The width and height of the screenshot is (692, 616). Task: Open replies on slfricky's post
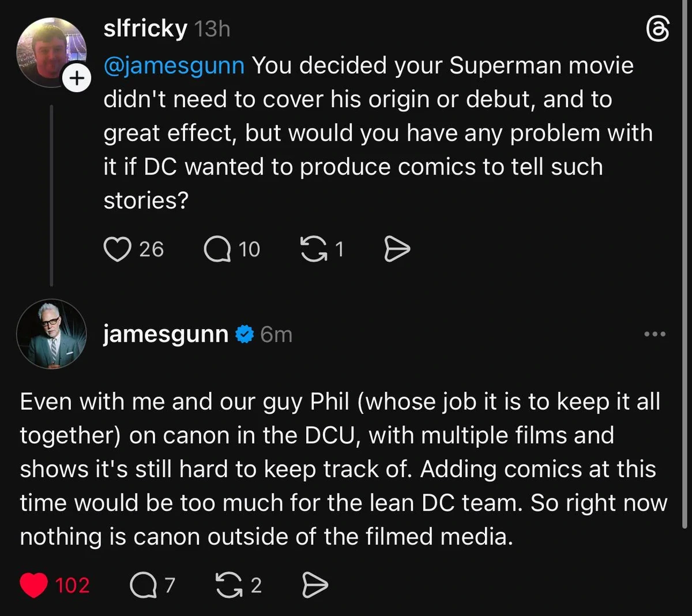tap(217, 250)
